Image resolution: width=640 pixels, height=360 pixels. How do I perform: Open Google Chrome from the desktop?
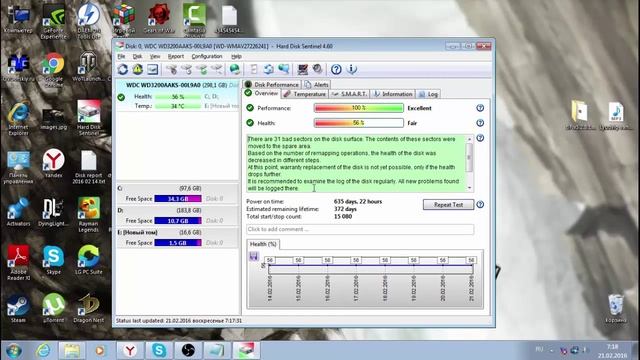(x=53, y=69)
